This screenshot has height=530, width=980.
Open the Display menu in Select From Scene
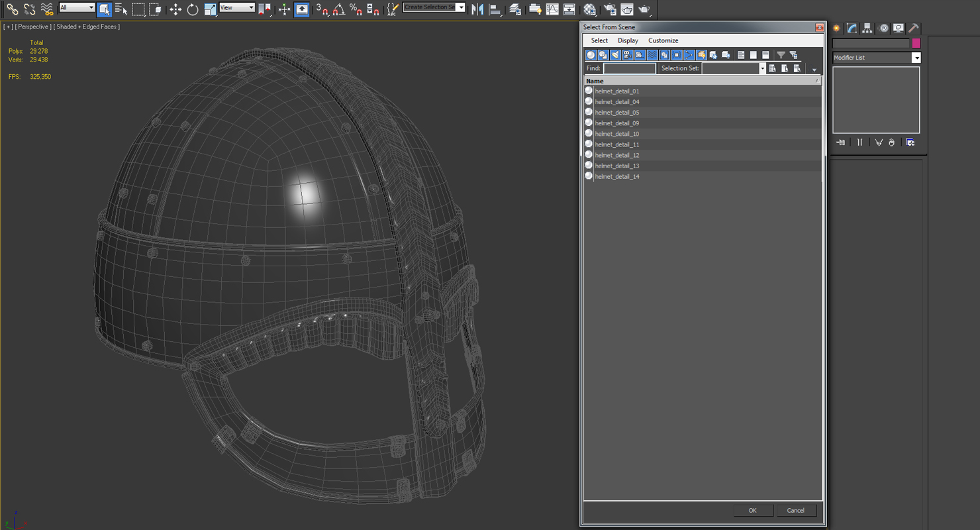[x=628, y=40]
